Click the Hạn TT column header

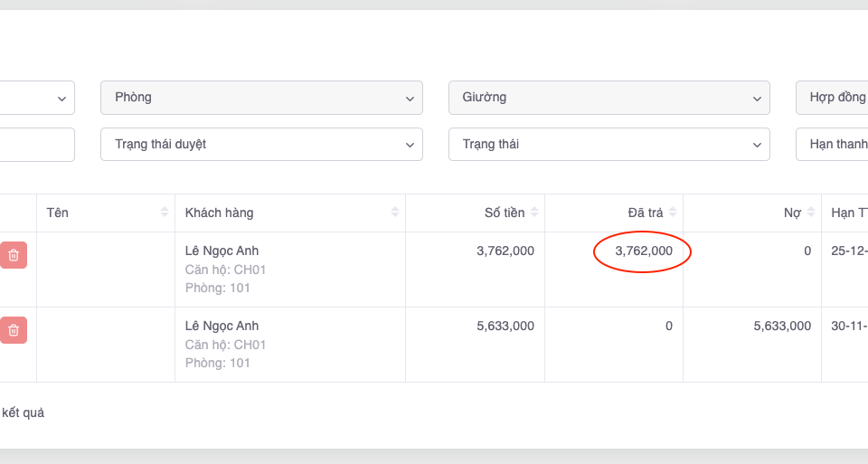[x=848, y=213]
